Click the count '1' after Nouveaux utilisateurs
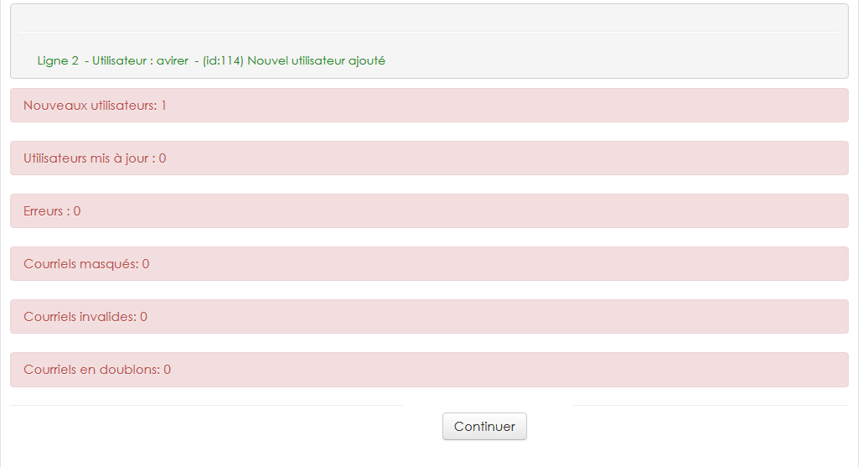 tap(164, 106)
